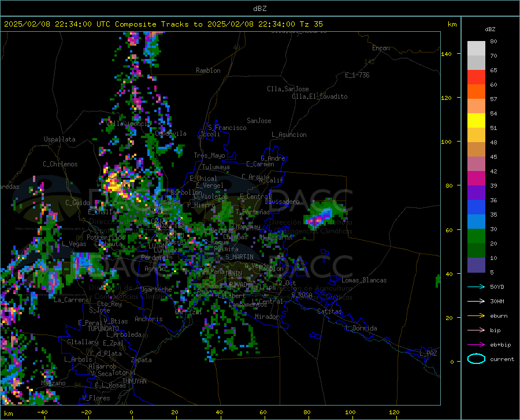Click the L_Vegas label
Screen dimensions: 520x420
point(74,244)
